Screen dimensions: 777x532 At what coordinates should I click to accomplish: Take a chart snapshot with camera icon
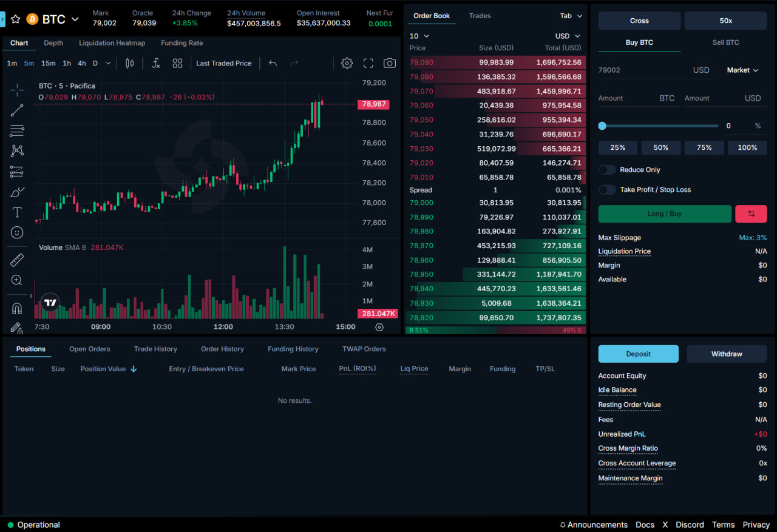click(390, 63)
